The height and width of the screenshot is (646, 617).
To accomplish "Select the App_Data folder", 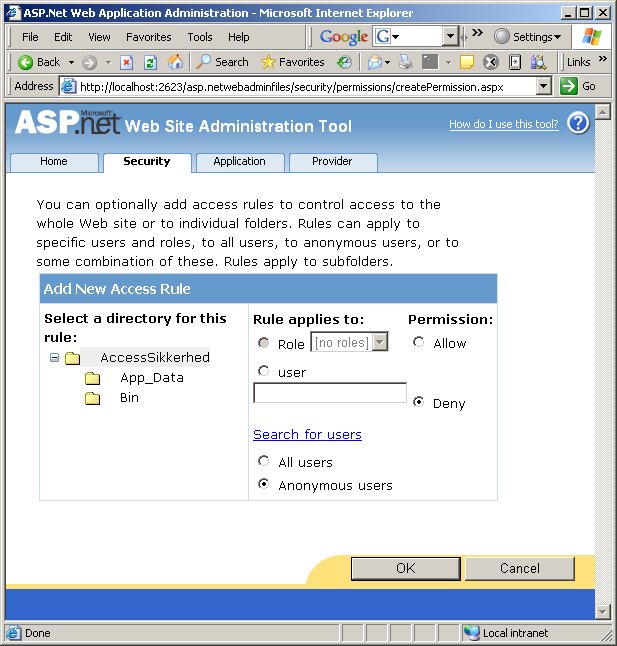I will (x=151, y=378).
